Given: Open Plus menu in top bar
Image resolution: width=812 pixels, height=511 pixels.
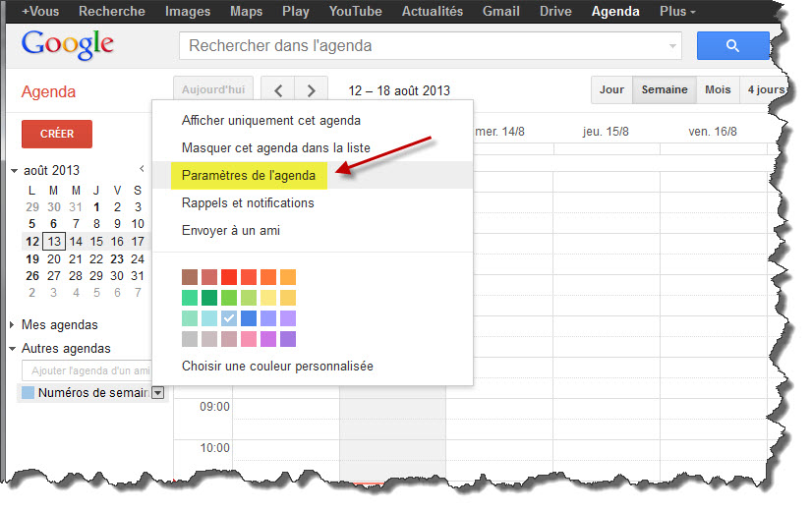Looking at the screenshot, I should (677, 12).
